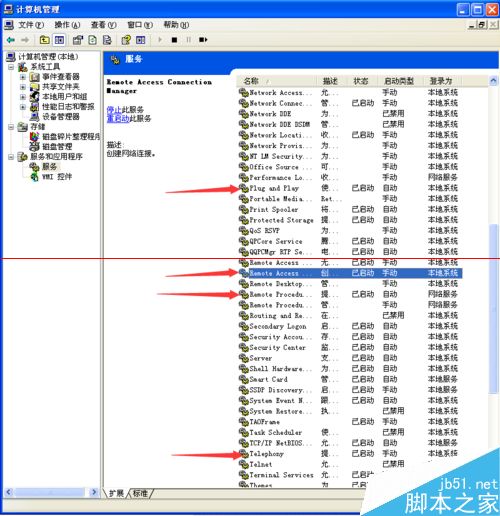Select the 磁盘碎片整理程序 tree node
Screen dimensions: 500x516
[71, 137]
